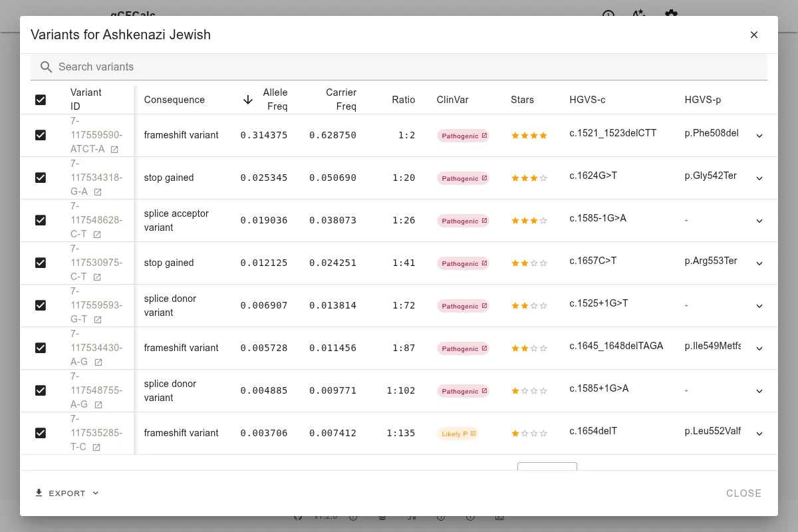Expand details for the p.Phe508del row
This screenshot has height=532, width=798.
click(759, 136)
